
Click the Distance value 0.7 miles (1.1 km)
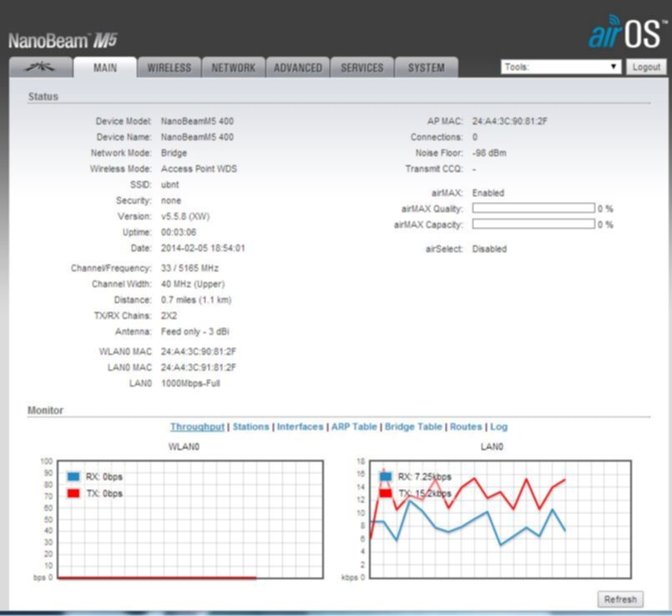click(x=196, y=300)
